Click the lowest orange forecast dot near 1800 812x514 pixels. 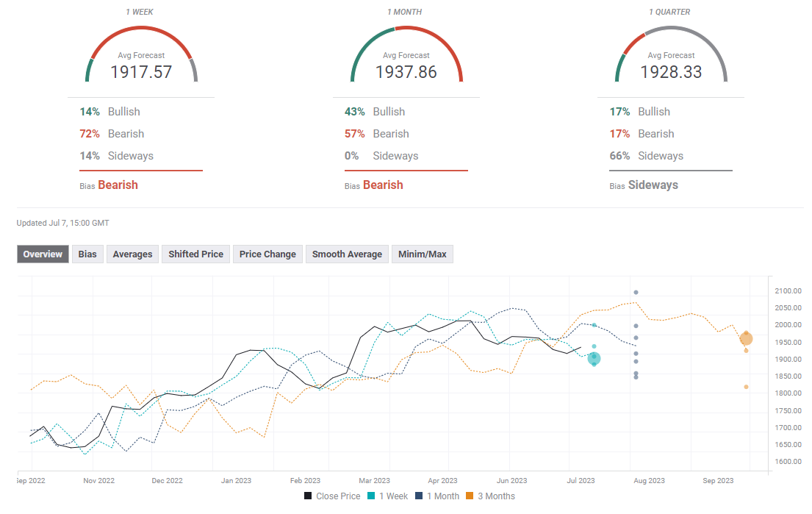[746, 387]
